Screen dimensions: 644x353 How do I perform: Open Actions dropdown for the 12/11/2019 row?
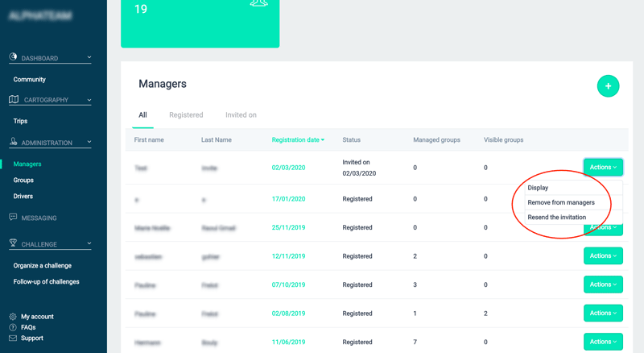pos(603,256)
